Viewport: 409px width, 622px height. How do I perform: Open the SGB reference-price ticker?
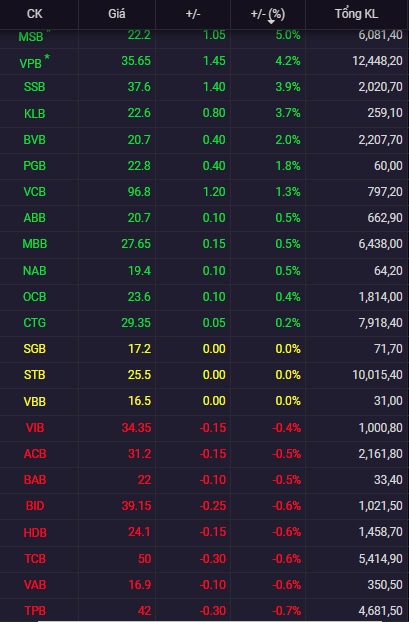tap(35, 349)
